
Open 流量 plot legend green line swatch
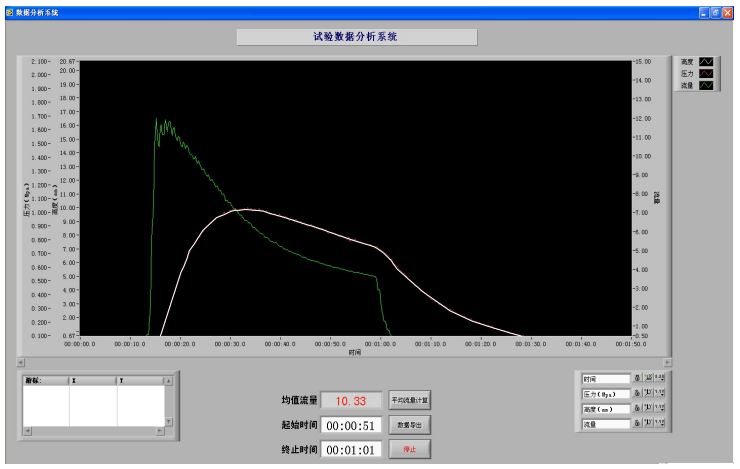coord(706,85)
